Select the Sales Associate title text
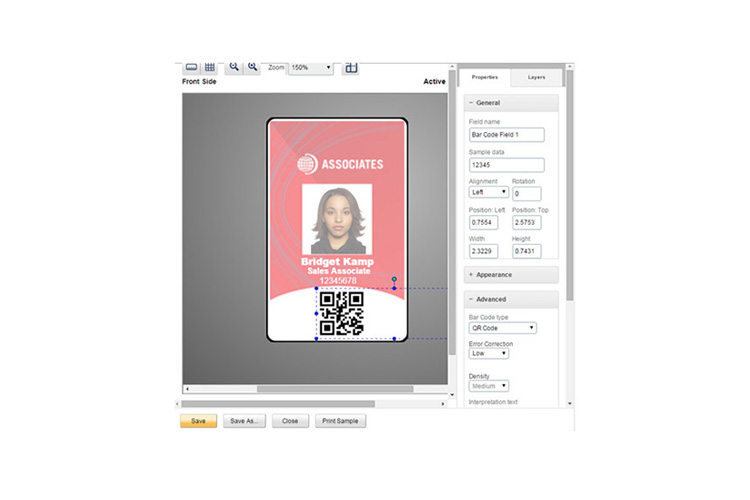Image resolution: width=750 pixels, height=500 pixels. coord(339,271)
